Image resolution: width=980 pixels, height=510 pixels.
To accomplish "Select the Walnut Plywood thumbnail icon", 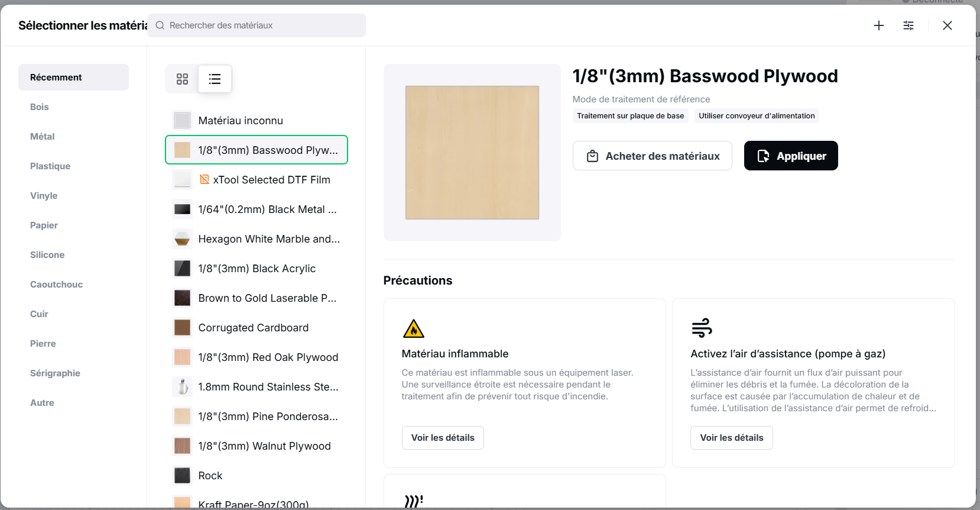I will pyautogui.click(x=182, y=446).
